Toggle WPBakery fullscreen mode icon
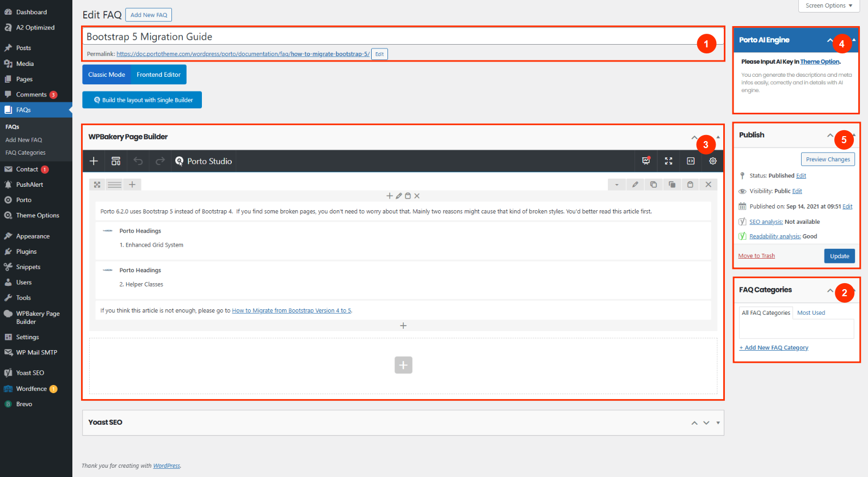 point(668,161)
